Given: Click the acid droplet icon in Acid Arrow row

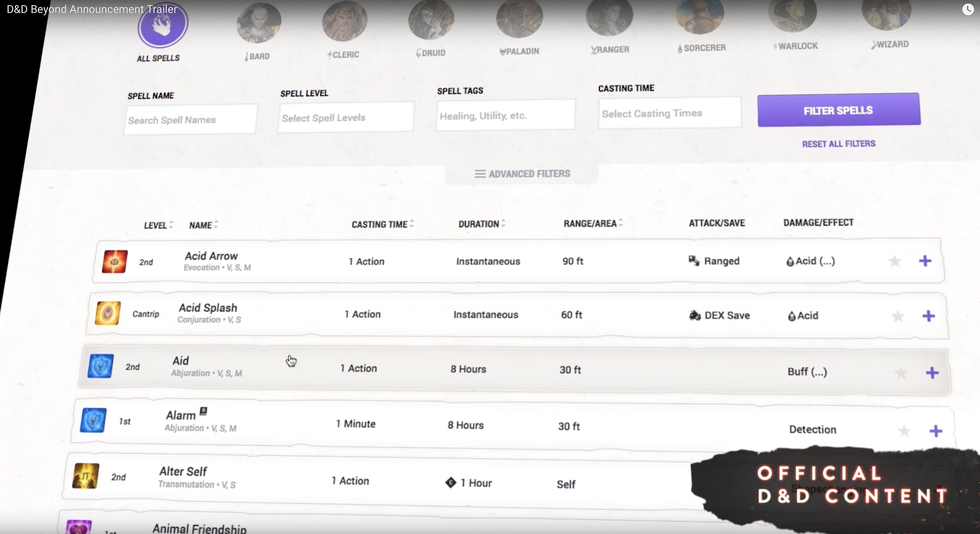Looking at the screenshot, I should [790, 261].
